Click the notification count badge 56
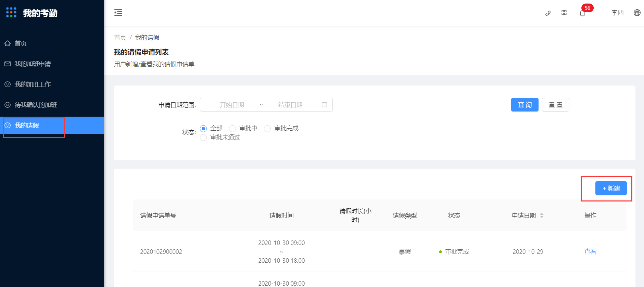 point(588,8)
